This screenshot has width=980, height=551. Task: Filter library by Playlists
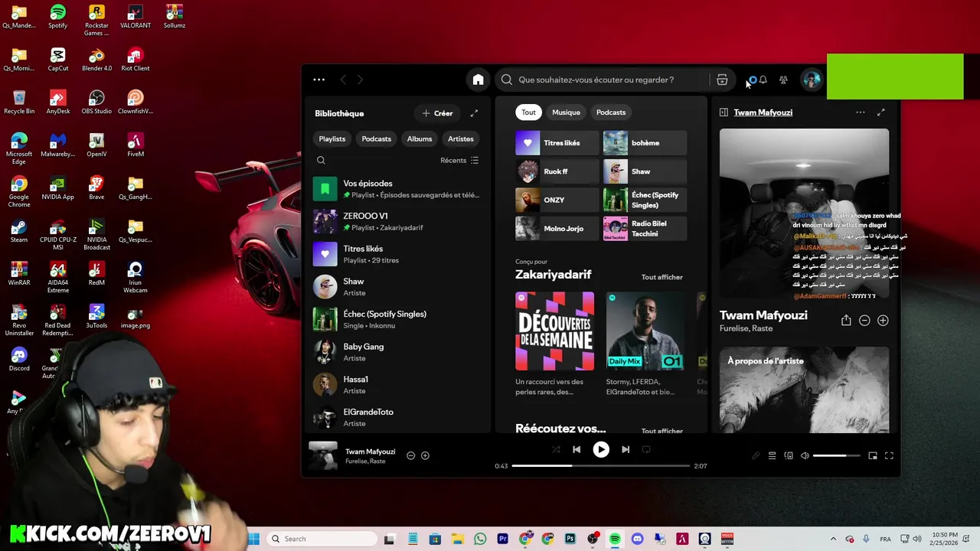pyautogui.click(x=332, y=139)
